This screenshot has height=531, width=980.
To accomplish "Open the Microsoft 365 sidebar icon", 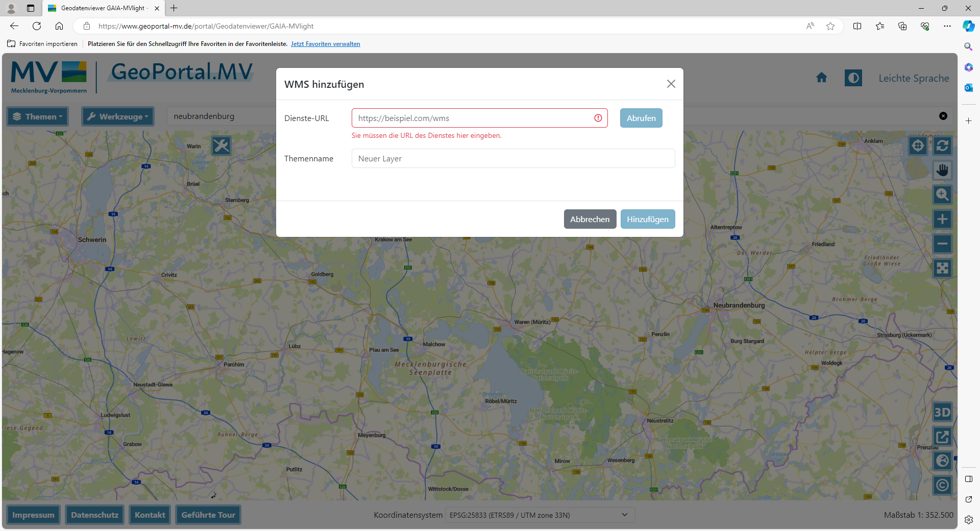I will click(x=968, y=67).
